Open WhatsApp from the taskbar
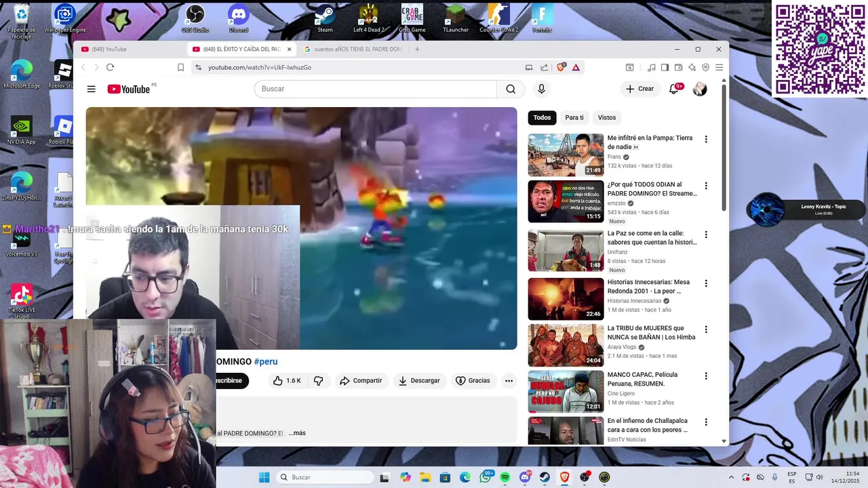The width and height of the screenshot is (868, 488). click(x=486, y=477)
